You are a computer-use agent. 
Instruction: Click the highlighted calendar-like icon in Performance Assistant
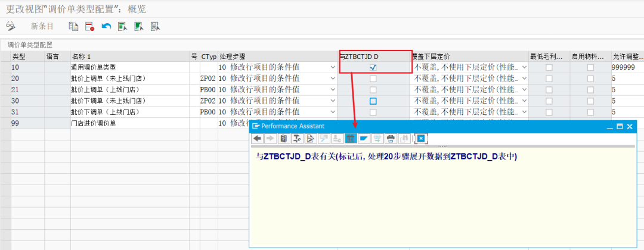[x=351, y=139]
